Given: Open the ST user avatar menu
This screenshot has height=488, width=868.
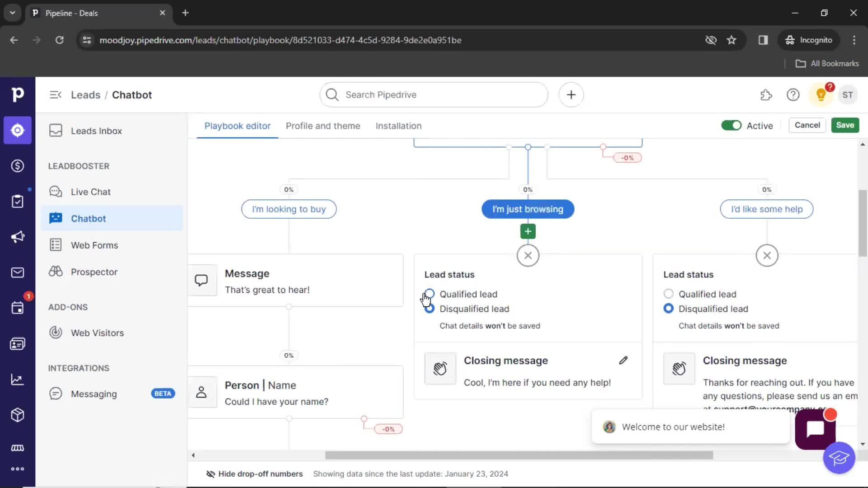Looking at the screenshot, I should (x=848, y=95).
